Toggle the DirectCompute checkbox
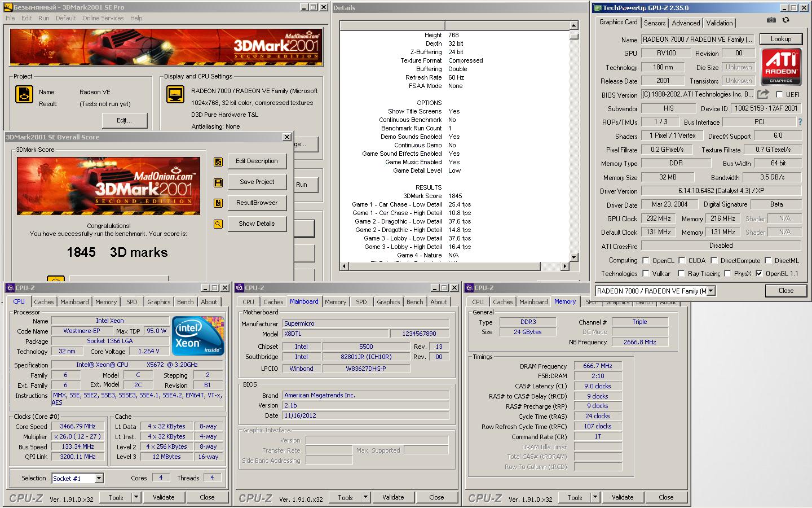Image resolution: width=812 pixels, height=508 pixels. click(714, 260)
